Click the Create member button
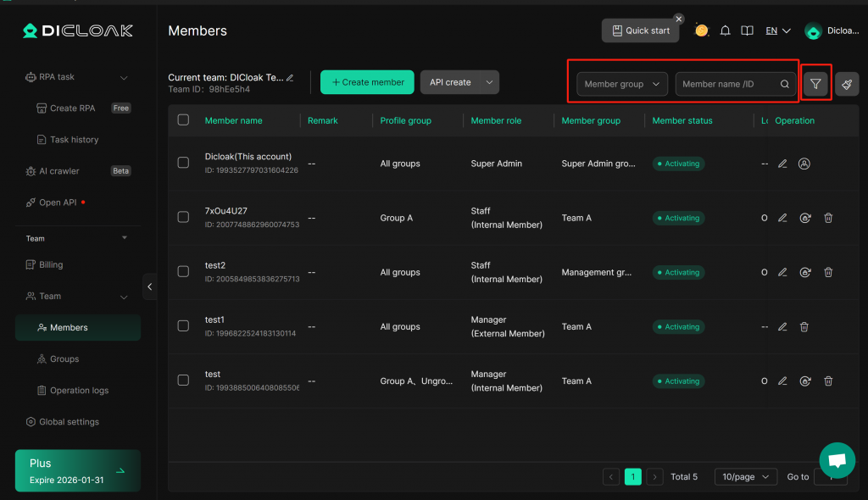This screenshot has height=500, width=868. pos(367,82)
